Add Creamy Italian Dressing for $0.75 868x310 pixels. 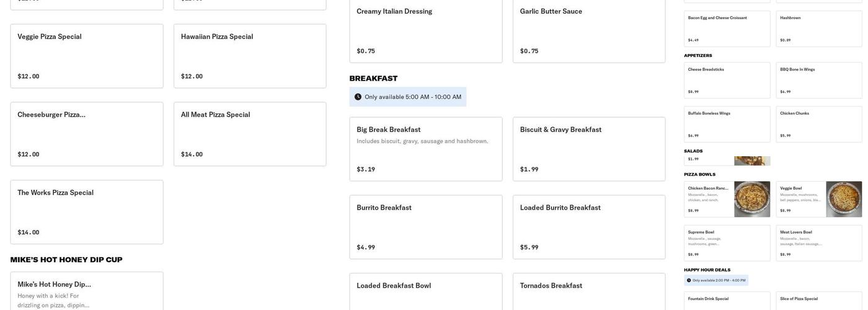click(x=425, y=31)
